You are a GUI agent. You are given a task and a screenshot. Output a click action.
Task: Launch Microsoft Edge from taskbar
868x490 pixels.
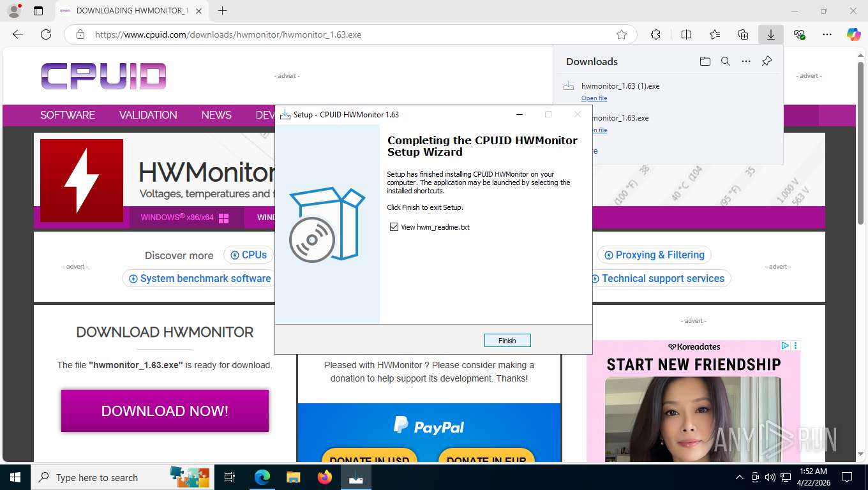(x=262, y=477)
